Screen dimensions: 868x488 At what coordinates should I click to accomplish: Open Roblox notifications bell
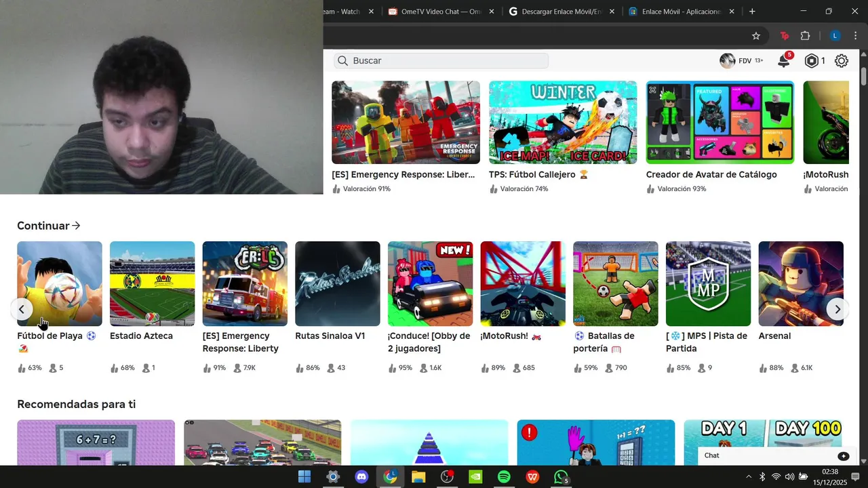[783, 61]
